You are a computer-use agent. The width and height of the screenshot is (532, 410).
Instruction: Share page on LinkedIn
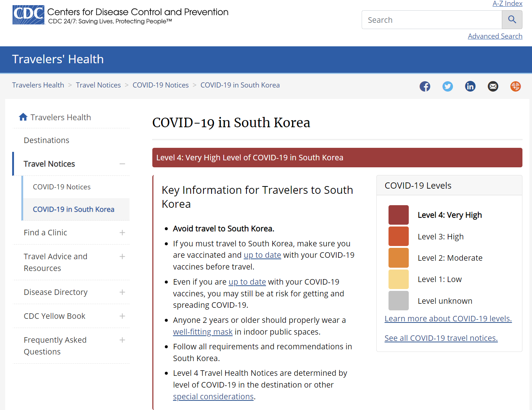tap(470, 86)
